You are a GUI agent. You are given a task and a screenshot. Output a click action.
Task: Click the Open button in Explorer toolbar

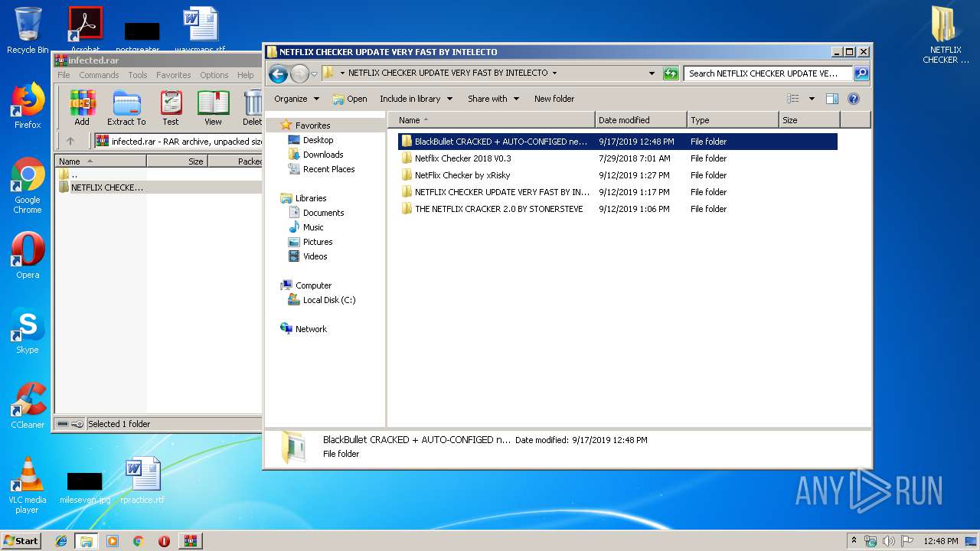coord(350,99)
